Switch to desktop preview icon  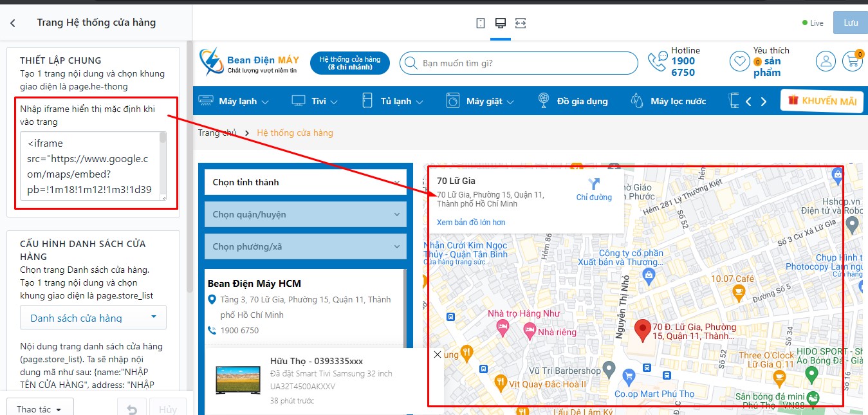(x=500, y=23)
